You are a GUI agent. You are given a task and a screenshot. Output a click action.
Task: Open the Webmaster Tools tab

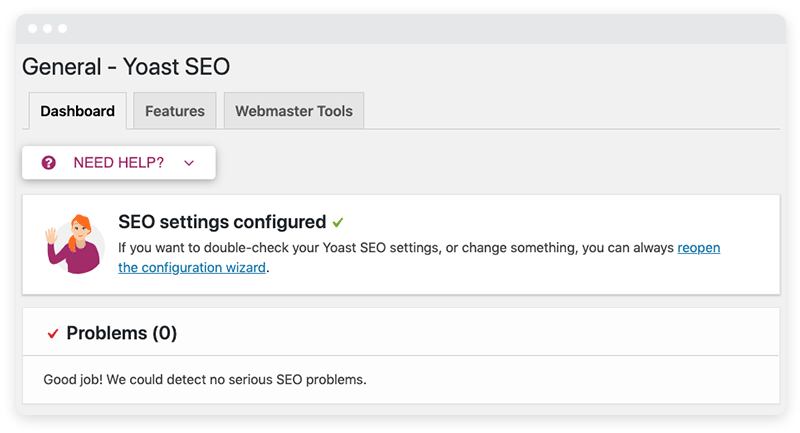coord(294,111)
